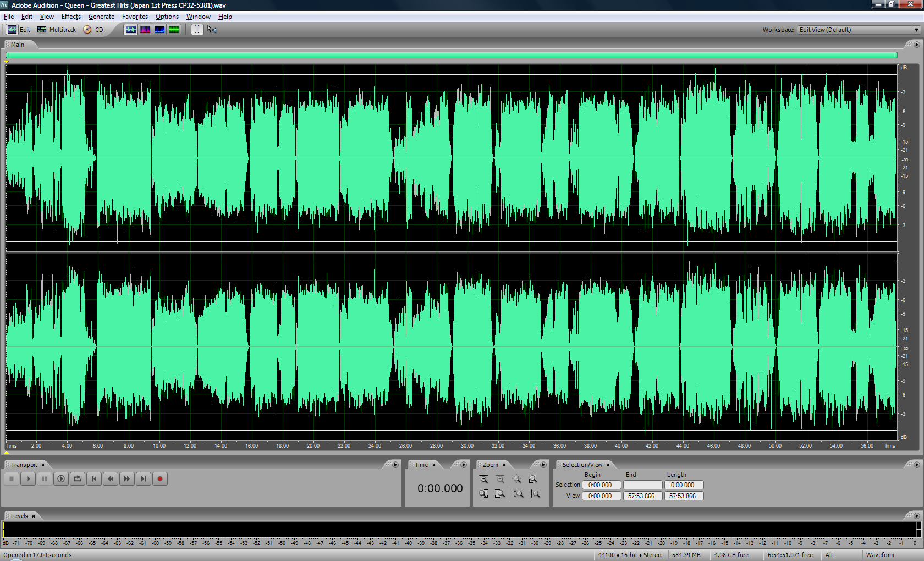Click the Fast Forward transport button
Viewport: 924px width, 561px height.
(127, 479)
